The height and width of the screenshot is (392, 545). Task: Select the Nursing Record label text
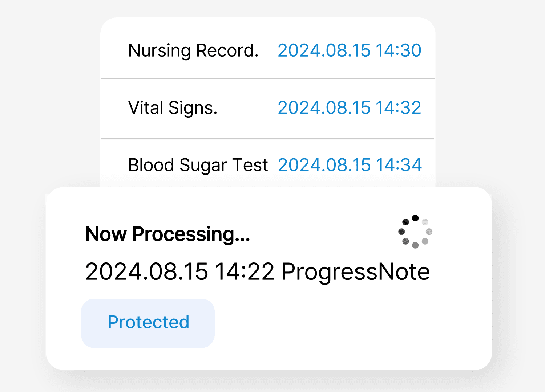(193, 50)
